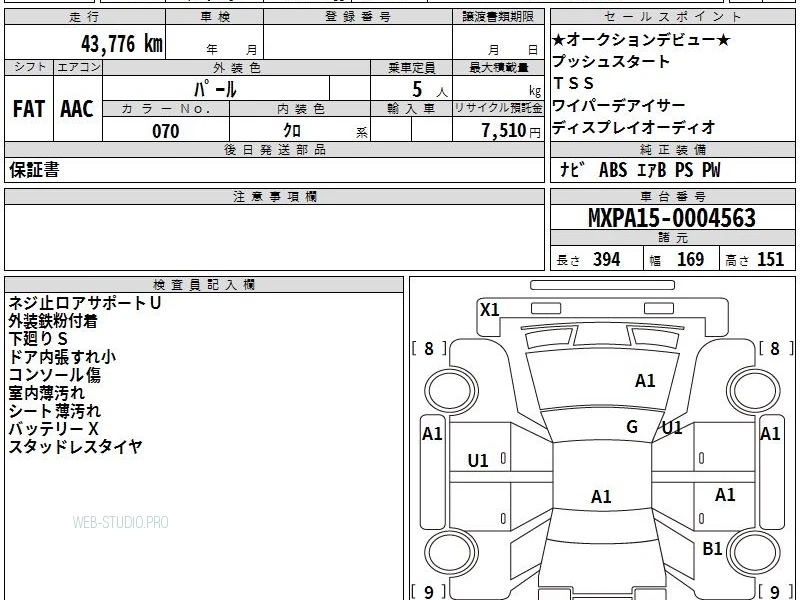Select the interior color クロ
The image size is (800, 600).
pos(292,131)
